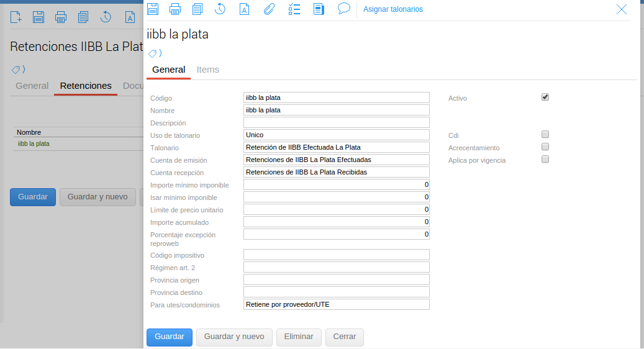Click the Cerrar button
Viewport: 644px width, 349px height.
344,337
